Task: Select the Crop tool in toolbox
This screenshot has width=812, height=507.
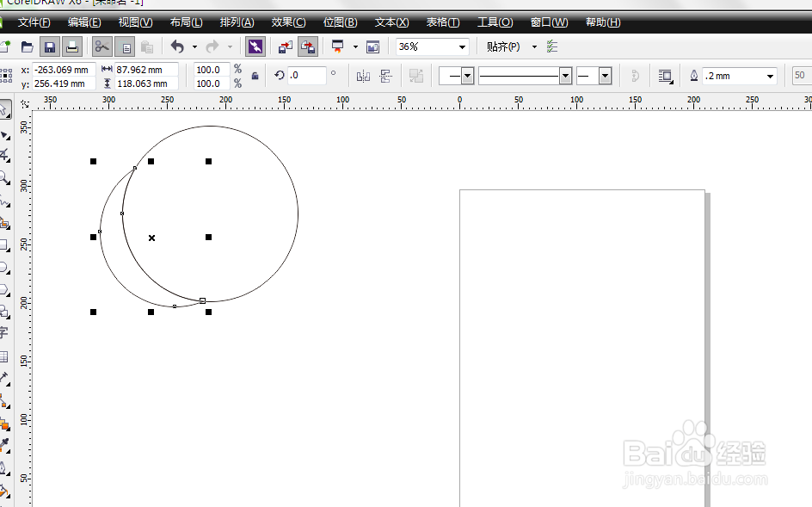Action: point(4,155)
